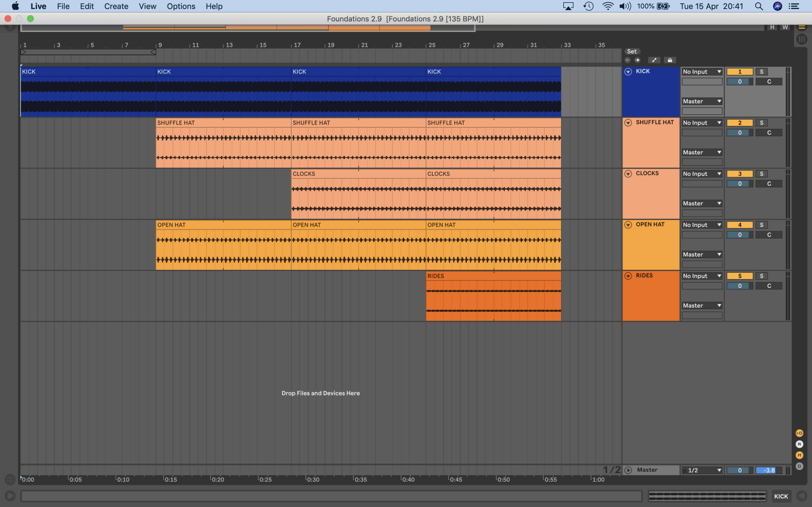
Task: Switch to Session View selector icon
Action: click(802, 40)
